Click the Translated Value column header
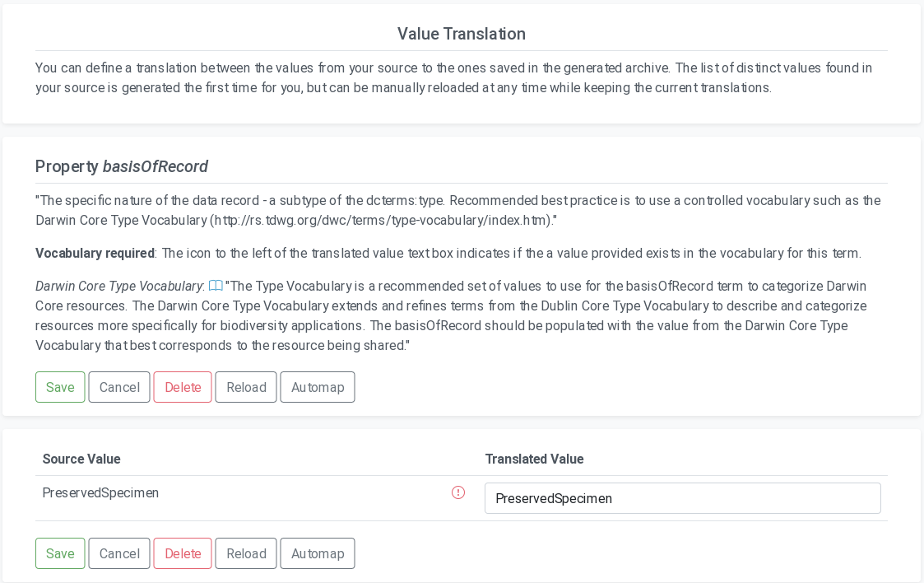 tap(534, 459)
